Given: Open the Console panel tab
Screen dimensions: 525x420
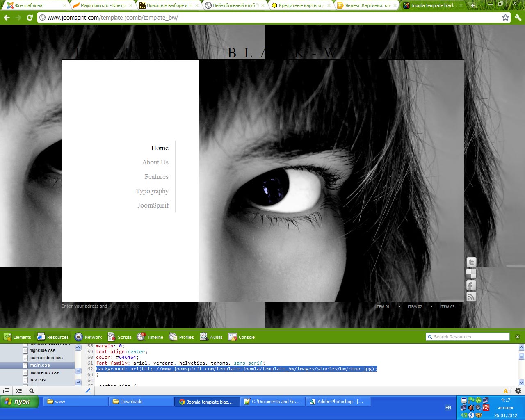Looking at the screenshot, I should 242,337.
